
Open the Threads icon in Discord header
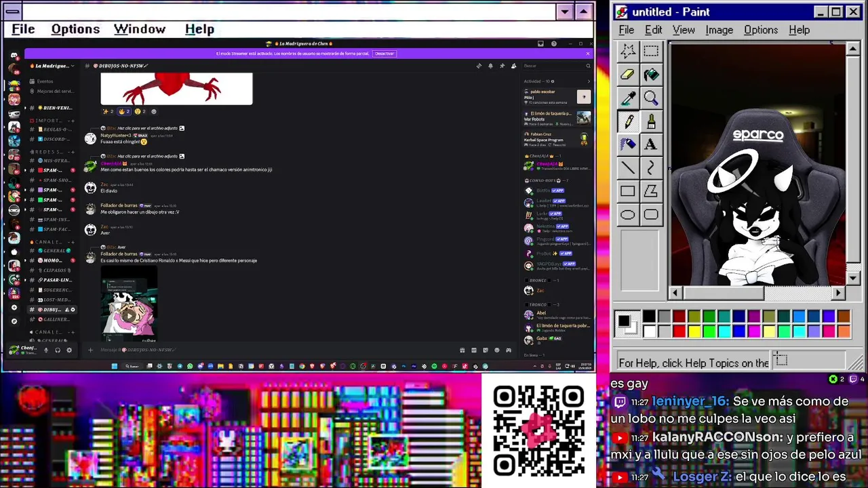coord(479,66)
